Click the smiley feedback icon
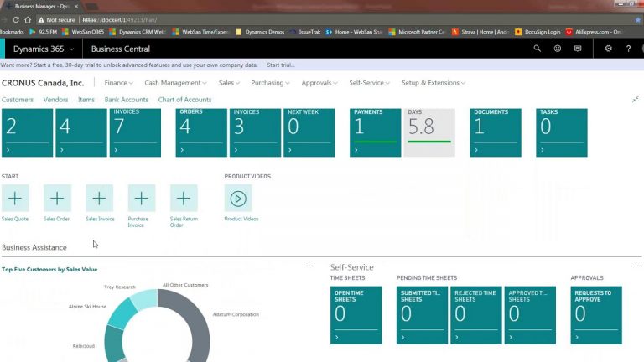 (558, 49)
